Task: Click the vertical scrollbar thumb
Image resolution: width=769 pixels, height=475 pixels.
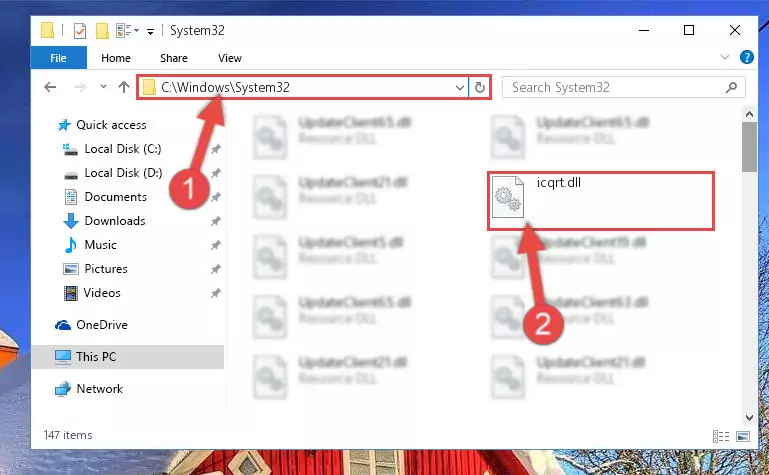Action: pyautogui.click(x=749, y=147)
